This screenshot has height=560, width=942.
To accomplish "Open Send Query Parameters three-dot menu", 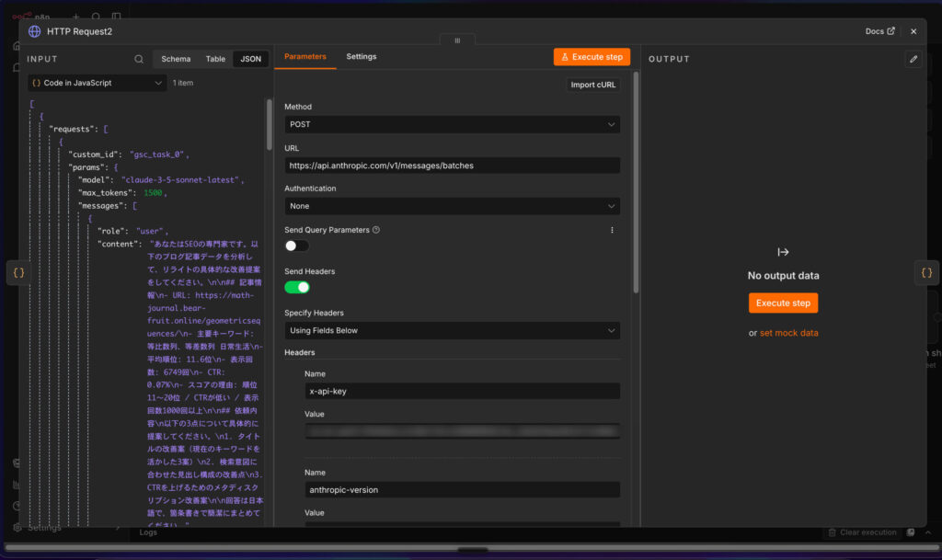I will pyautogui.click(x=612, y=230).
